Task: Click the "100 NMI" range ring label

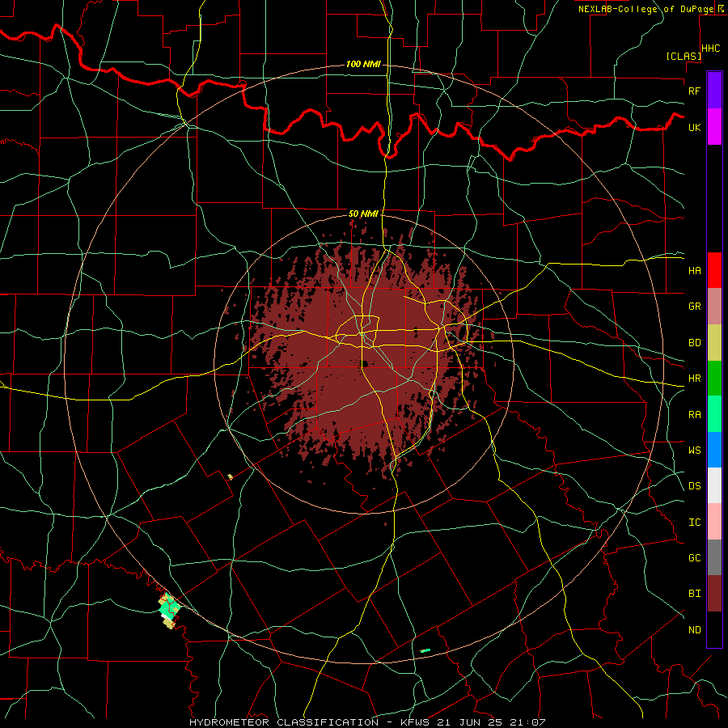Action: coord(363,64)
